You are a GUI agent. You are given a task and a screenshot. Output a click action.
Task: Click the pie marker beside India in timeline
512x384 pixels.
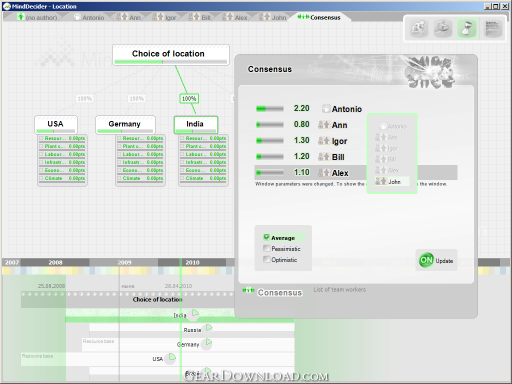click(195, 314)
